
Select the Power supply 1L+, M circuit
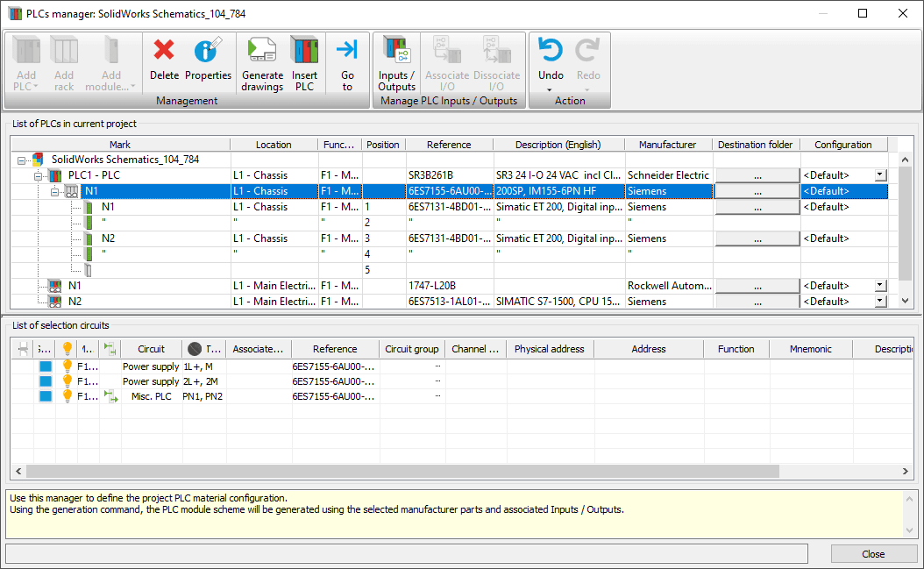[462, 366]
